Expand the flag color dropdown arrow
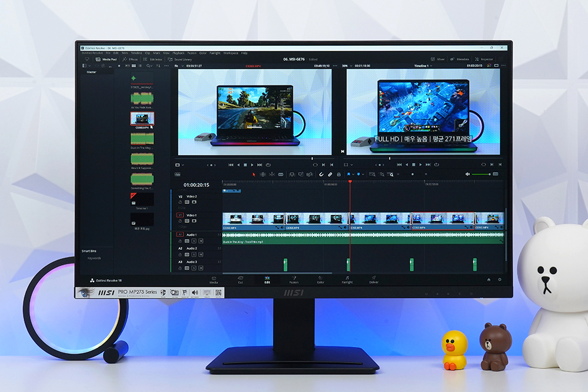The height and width of the screenshot is (392, 588). [x=353, y=175]
